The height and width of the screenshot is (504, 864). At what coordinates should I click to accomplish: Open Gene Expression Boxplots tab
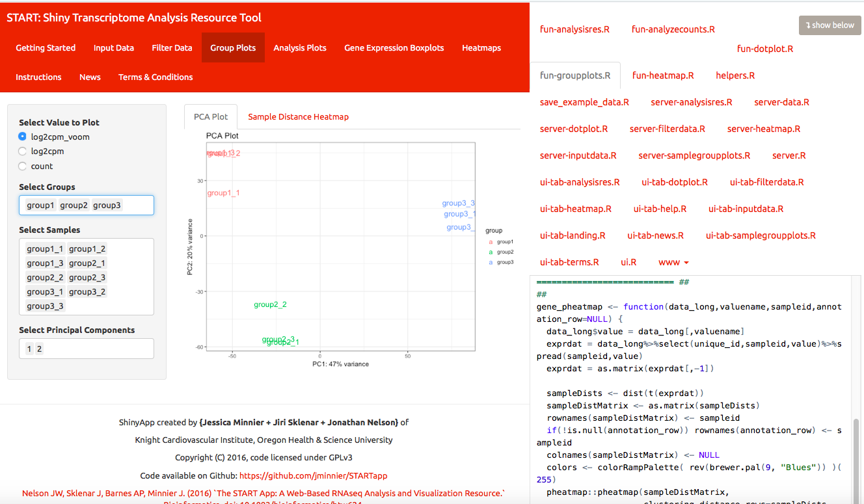click(x=394, y=47)
